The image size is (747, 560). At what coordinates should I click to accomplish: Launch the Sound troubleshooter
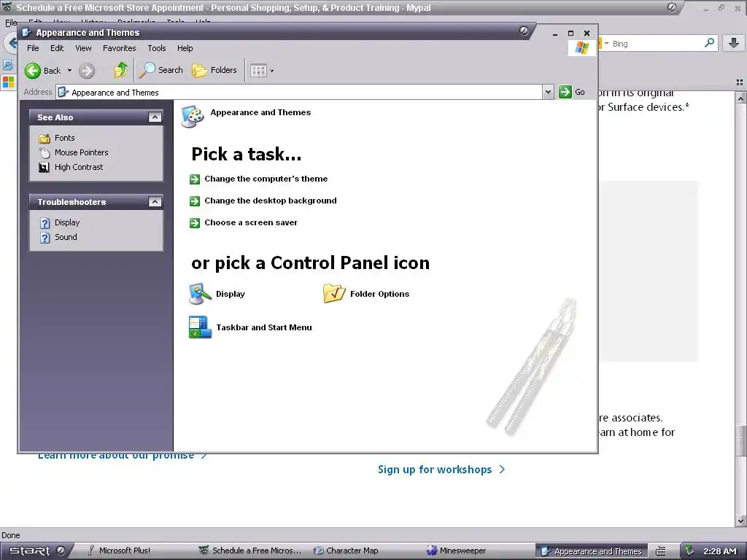point(66,237)
